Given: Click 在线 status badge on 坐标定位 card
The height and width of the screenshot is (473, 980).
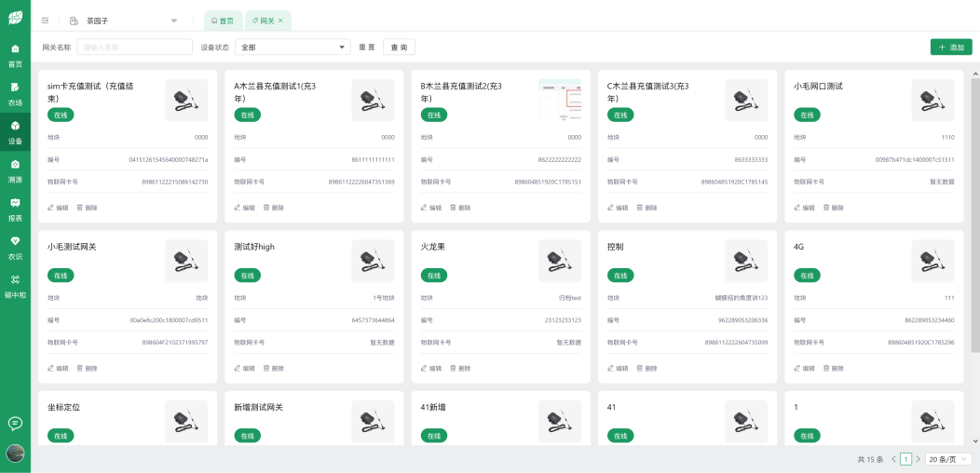Looking at the screenshot, I should pos(61,436).
